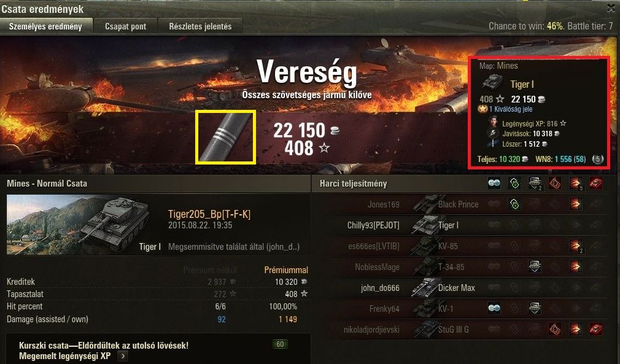Open the Csapat pont tab

point(125,26)
